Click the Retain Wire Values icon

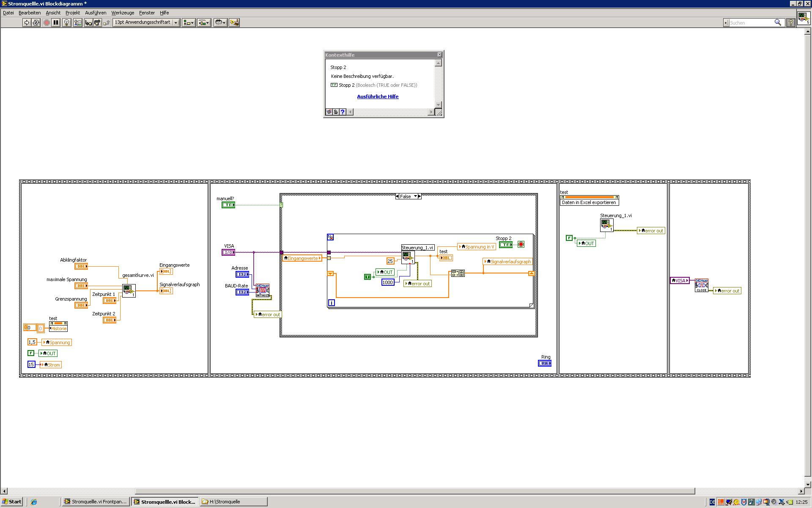point(77,22)
